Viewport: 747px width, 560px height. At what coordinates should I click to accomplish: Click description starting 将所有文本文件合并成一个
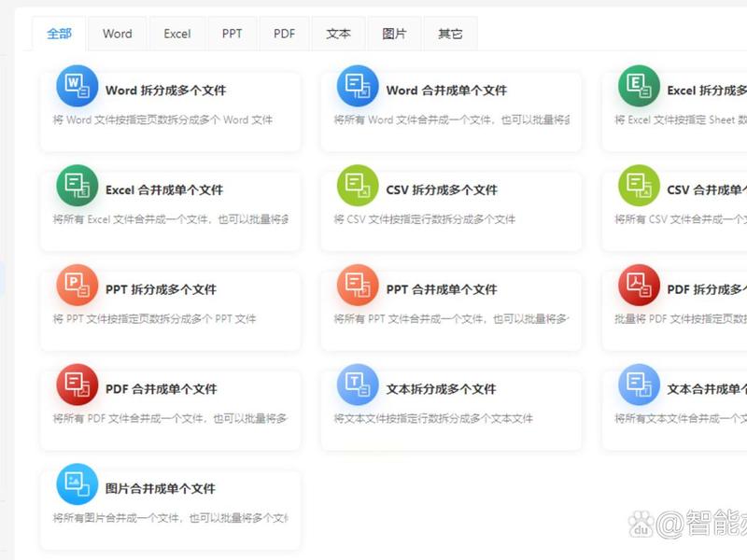(681, 418)
